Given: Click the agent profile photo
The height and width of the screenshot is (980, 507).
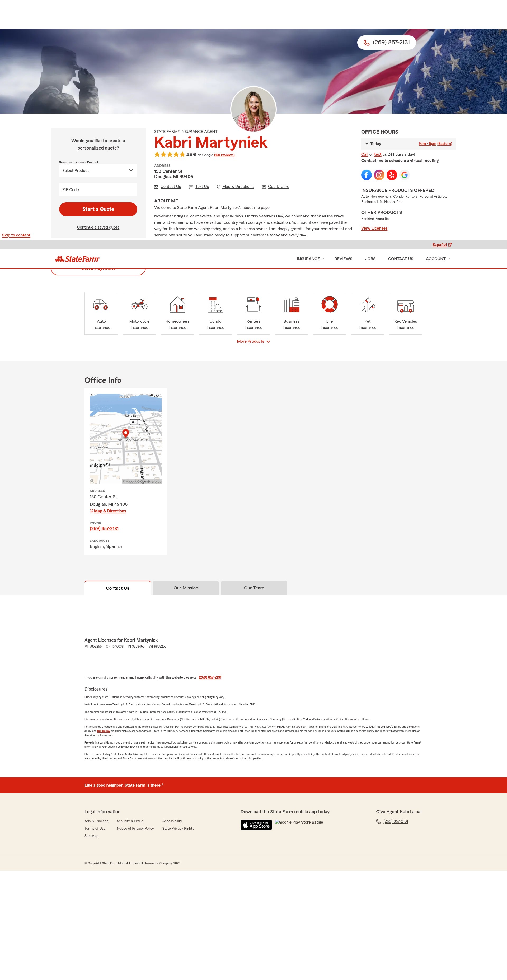Looking at the screenshot, I should coord(253,110).
